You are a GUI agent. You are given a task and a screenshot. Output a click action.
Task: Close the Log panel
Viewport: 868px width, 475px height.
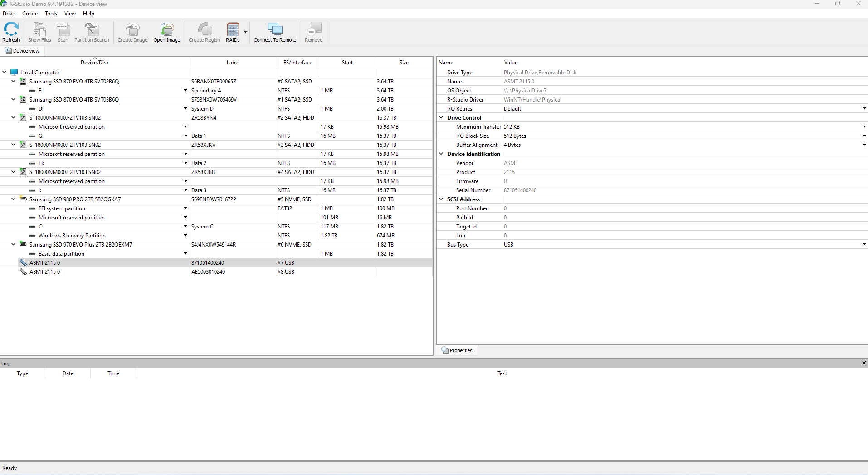(x=864, y=363)
